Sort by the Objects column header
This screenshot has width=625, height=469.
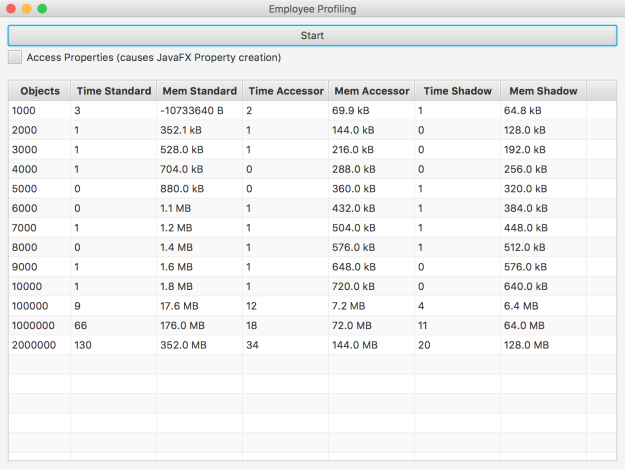(x=39, y=91)
